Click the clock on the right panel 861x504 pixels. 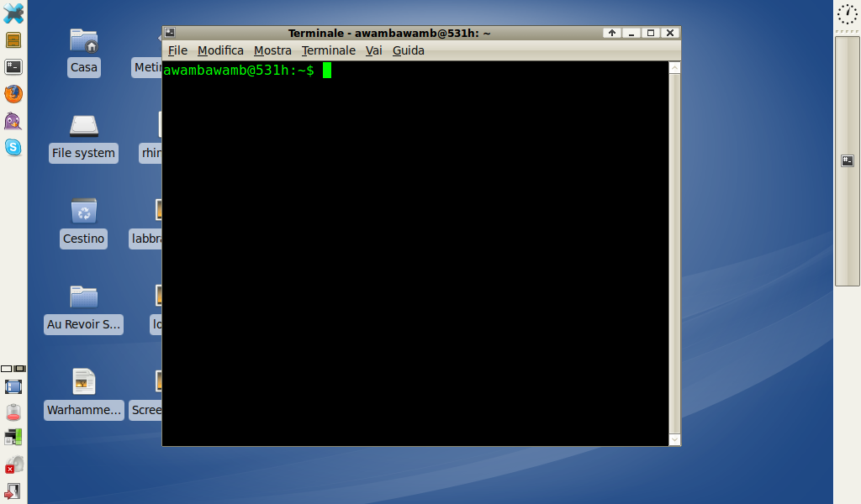click(848, 13)
